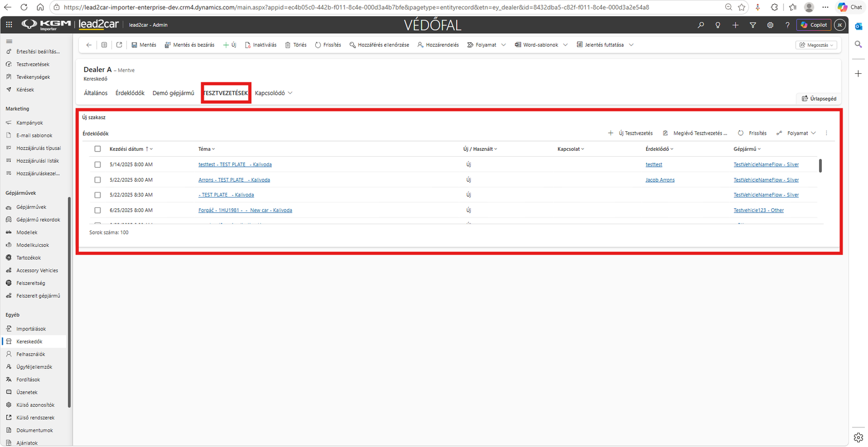Click the plus quick-create icon in header
The image size is (868, 447).
pyautogui.click(x=735, y=25)
